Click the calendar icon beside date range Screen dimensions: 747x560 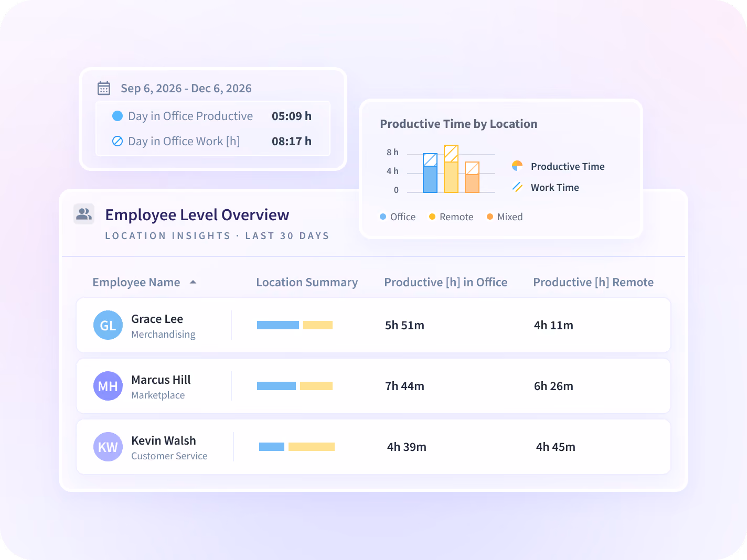tap(104, 88)
